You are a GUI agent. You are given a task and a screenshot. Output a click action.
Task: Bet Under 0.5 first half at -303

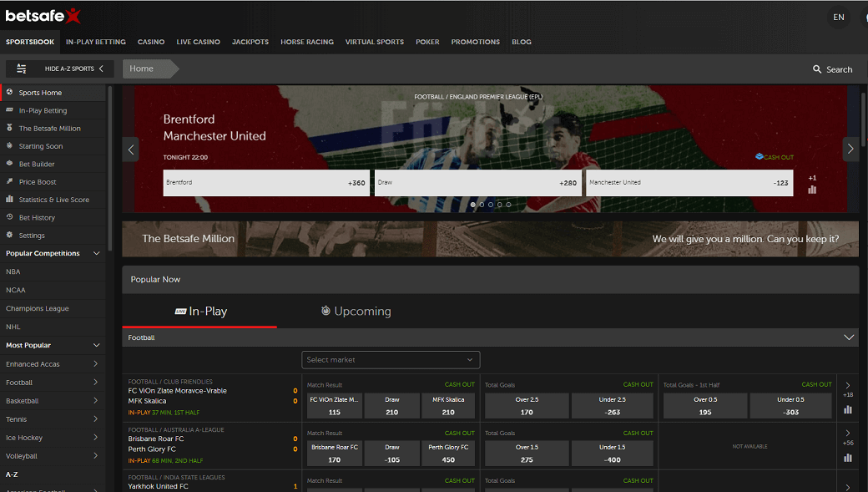(x=790, y=406)
